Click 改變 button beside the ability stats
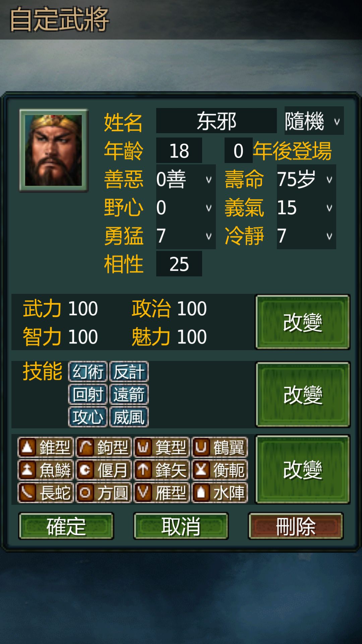The height and width of the screenshot is (644, 362). point(303,322)
